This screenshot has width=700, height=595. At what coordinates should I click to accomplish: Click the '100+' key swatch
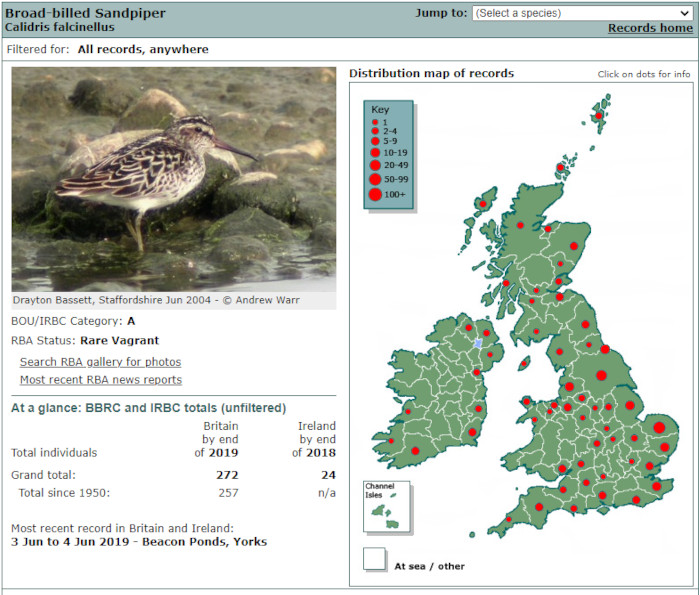(375, 194)
